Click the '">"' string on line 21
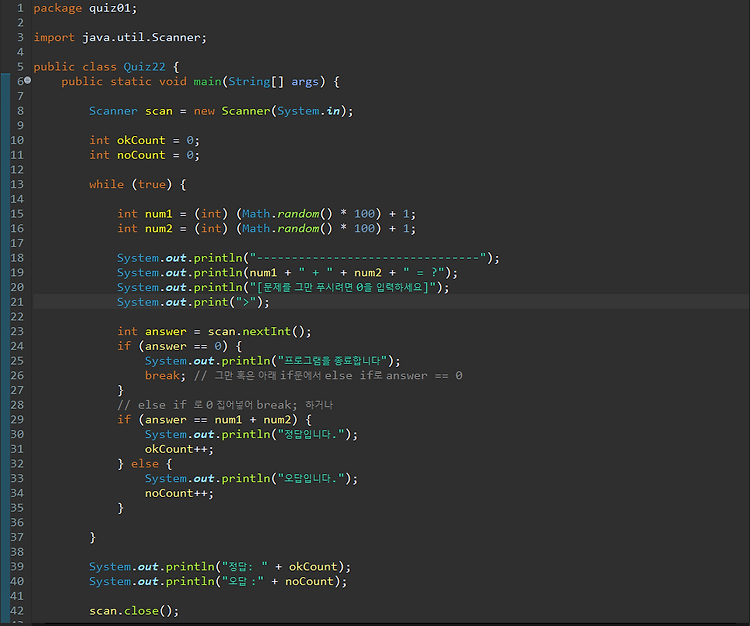Image resolution: width=750 pixels, height=626 pixels. click(245, 302)
